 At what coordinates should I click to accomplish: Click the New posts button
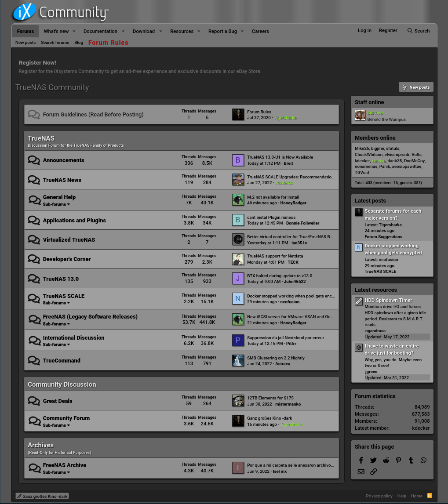416,87
